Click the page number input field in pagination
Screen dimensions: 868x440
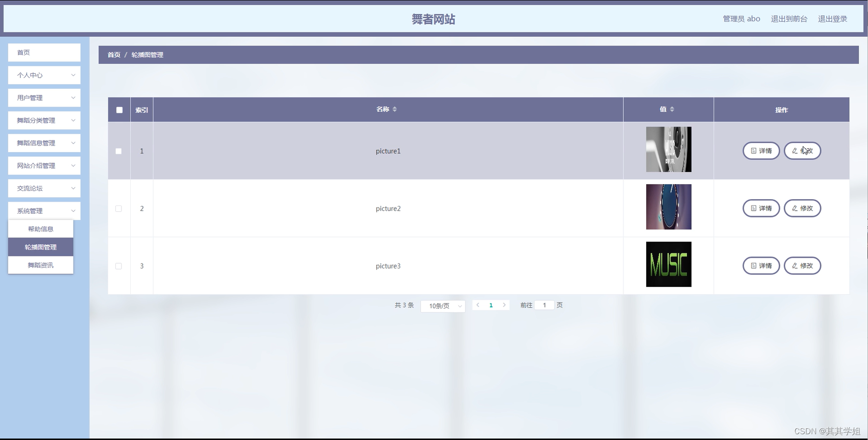point(544,305)
